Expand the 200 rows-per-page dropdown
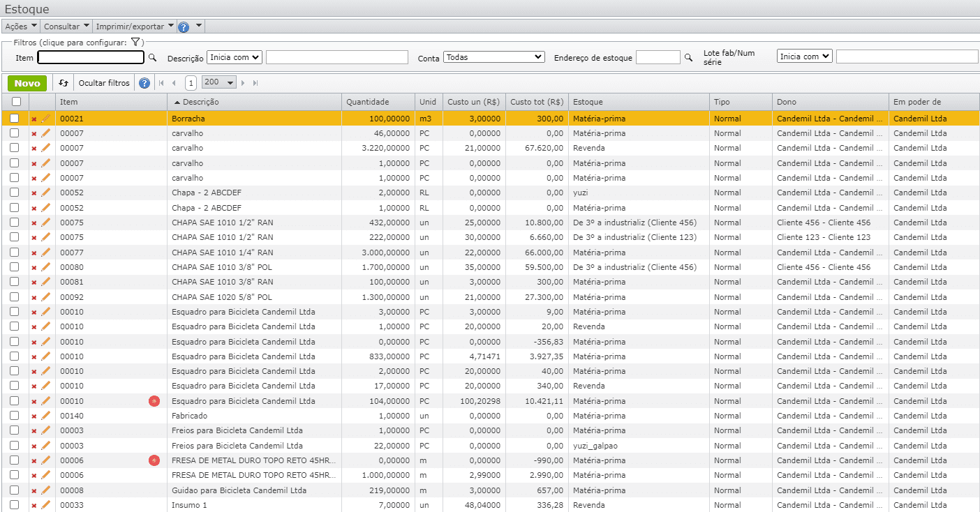Viewport: 980px width, 512px height. click(x=219, y=82)
